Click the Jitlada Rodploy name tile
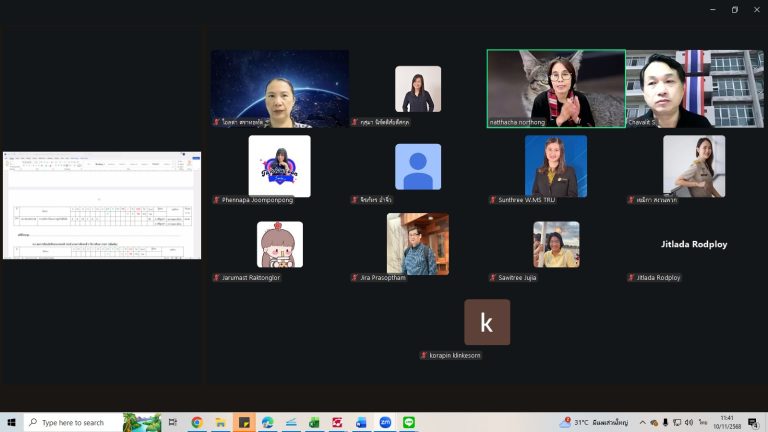This screenshot has width=768, height=432. coord(694,244)
